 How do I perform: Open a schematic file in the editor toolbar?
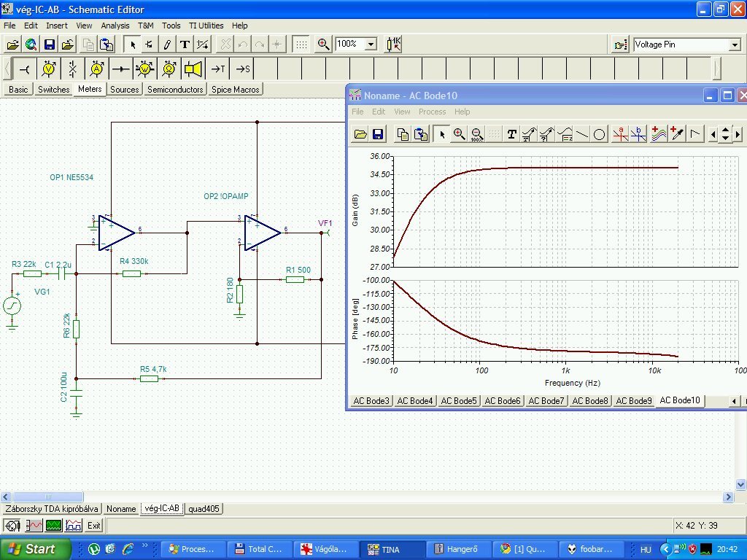pyautogui.click(x=13, y=44)
